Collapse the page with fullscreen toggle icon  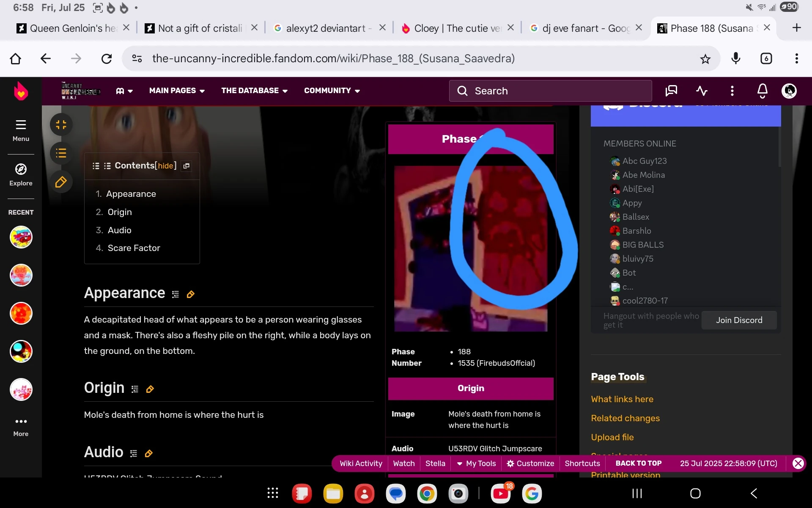(x=61, y=124)
